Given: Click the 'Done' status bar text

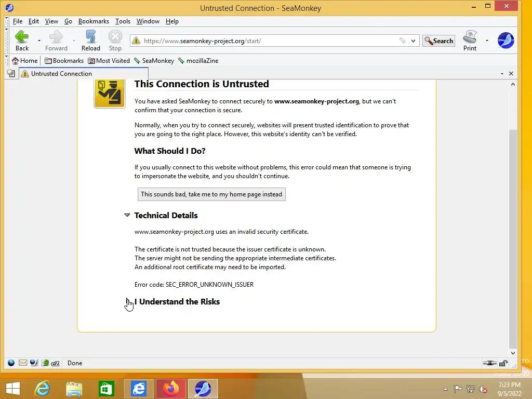Looking at the screenshot, I should [75, 363].
